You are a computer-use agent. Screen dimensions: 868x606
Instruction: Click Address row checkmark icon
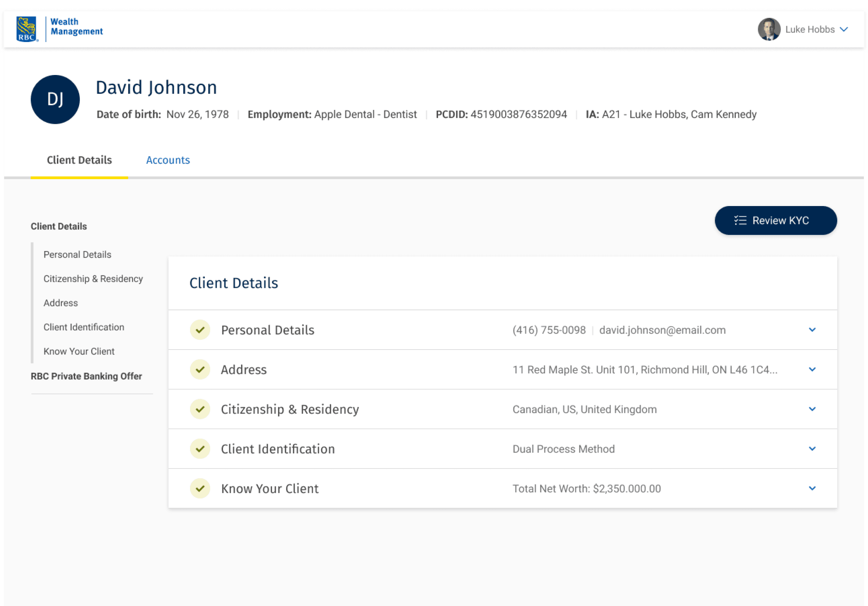pos(200,369)
